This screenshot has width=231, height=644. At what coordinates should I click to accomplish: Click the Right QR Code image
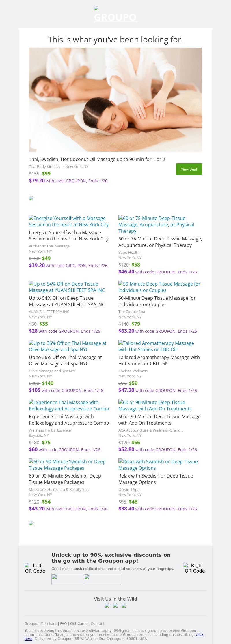click(195, 568)
